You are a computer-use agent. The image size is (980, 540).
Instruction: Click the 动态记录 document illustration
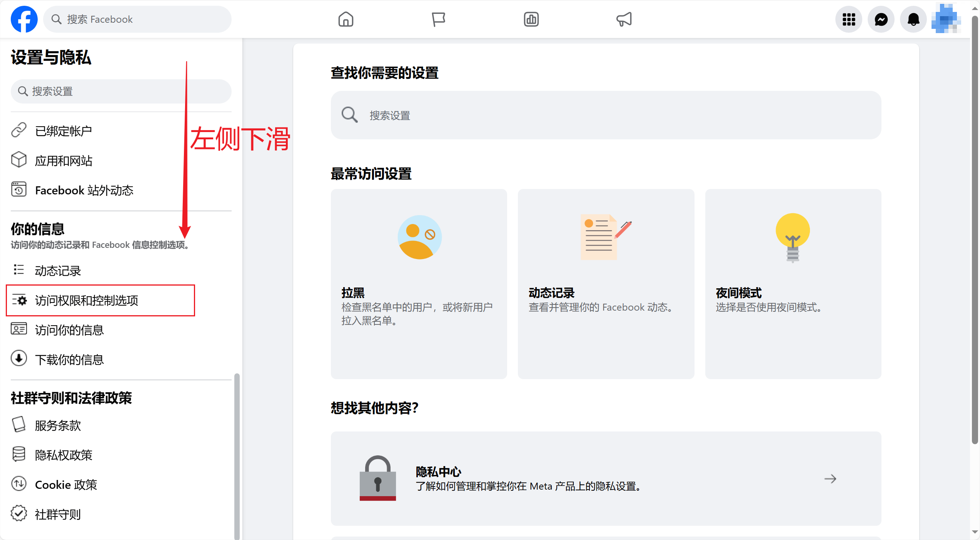point(606,237)
